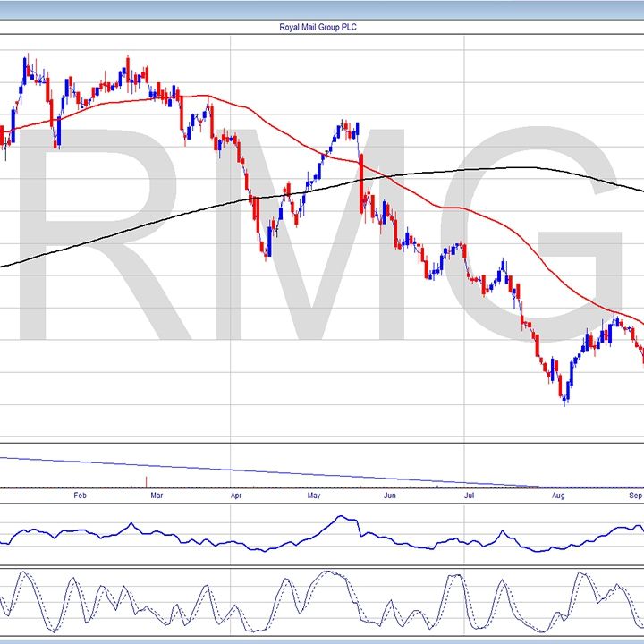
Task: Click the Apr month axis label
Action: pyautogui.click(x=236, y=495)
